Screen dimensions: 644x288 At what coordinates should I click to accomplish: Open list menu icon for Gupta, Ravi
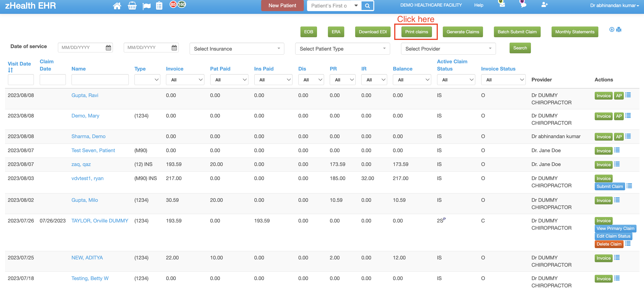click(628, 95)
